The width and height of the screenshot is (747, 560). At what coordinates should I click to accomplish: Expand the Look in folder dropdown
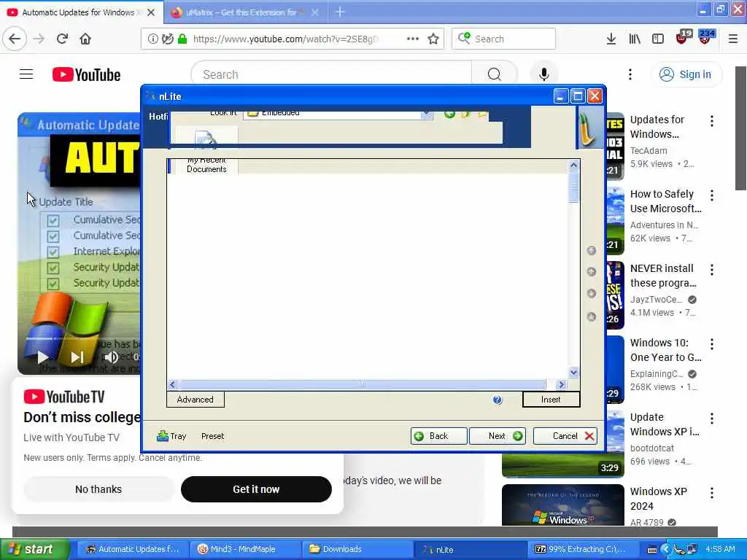coord(426,114)
